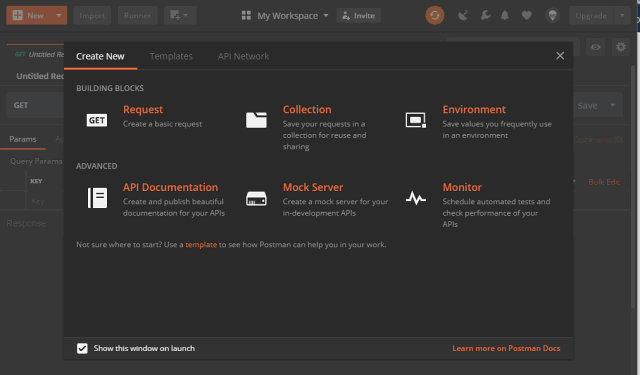Expand the New button dropdown arrow
The image size is (640, 375).
click(59, 16)
